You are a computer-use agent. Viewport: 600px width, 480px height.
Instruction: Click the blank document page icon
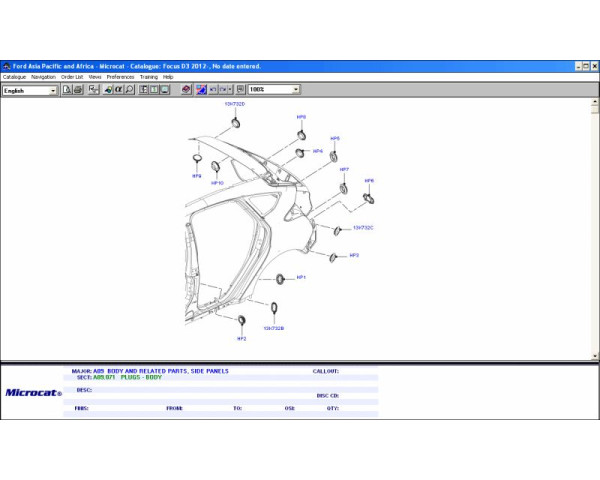click(67, 89)
